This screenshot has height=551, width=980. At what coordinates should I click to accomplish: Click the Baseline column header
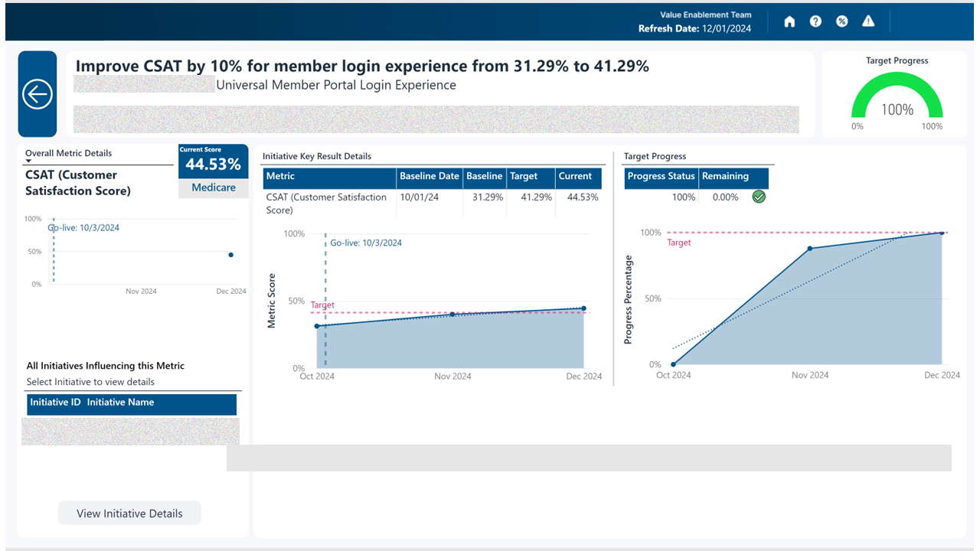485,177
